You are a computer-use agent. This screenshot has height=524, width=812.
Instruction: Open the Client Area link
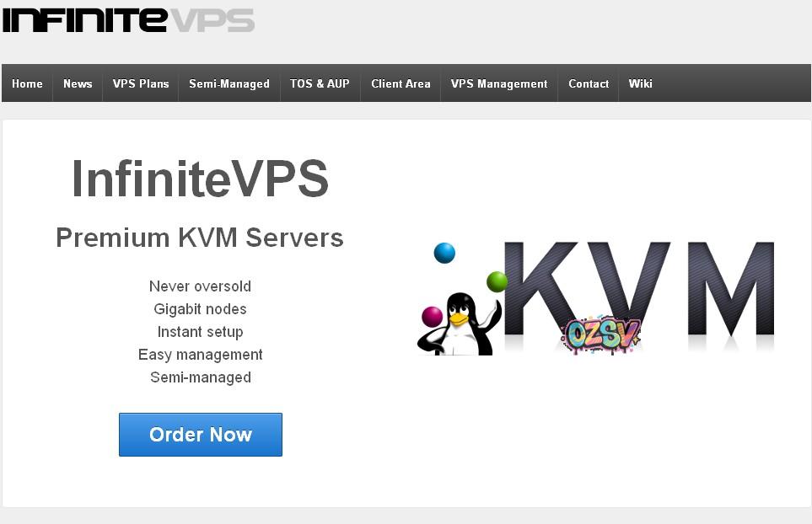coord(401,83)
